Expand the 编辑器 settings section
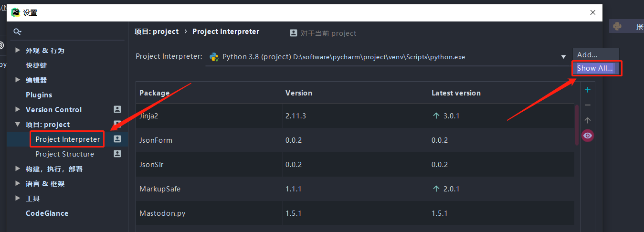This screenshot has height=232, width=644. pos(18,80)
